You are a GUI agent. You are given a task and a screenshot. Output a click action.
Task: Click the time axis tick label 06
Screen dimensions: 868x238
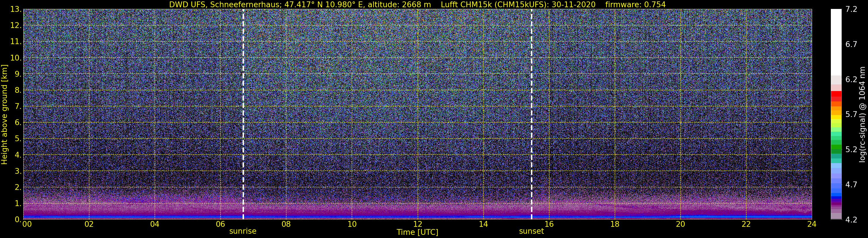(220, 224)
